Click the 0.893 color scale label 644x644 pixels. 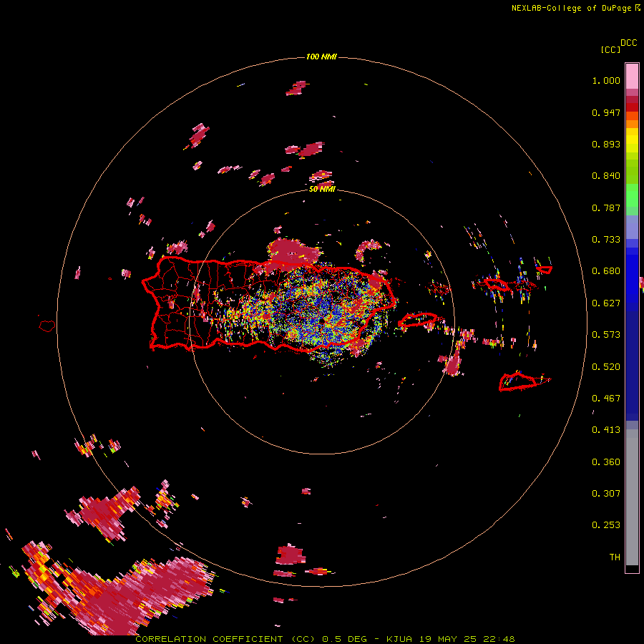point(606,144)
